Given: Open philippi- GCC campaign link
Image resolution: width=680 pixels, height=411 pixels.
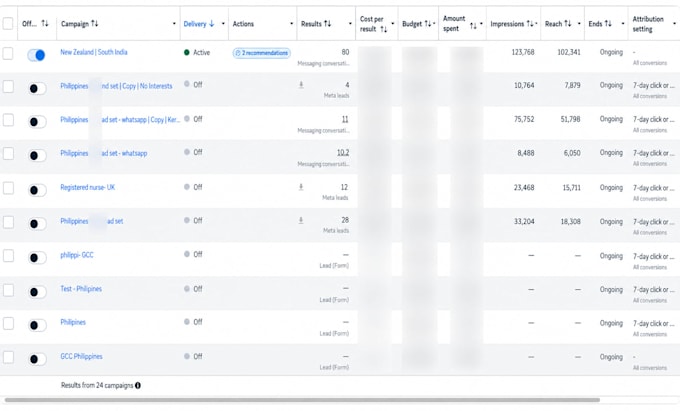Looking at the screenshot, I should (x=77, y=255).
